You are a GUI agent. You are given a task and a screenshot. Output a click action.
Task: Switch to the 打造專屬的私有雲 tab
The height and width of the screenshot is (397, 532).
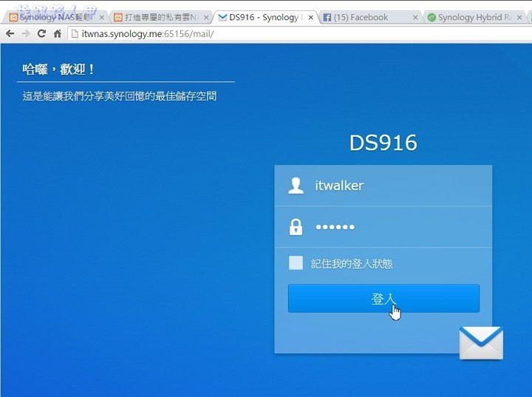pos(161,17)
